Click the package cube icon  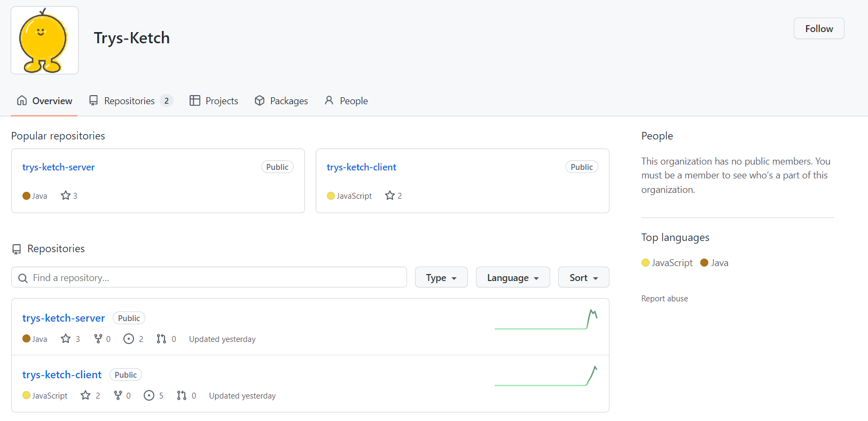click(x=260, y=100)
